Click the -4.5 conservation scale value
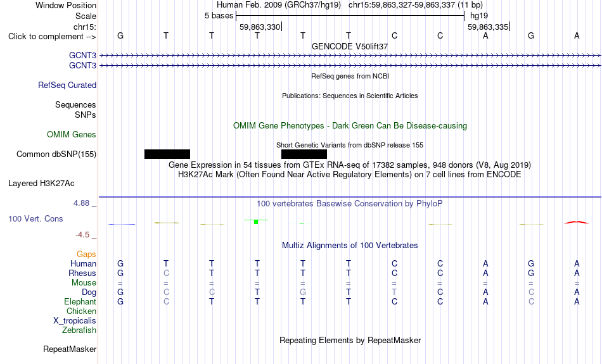This screenshot has width=602, height=364. tap(82, 235)
